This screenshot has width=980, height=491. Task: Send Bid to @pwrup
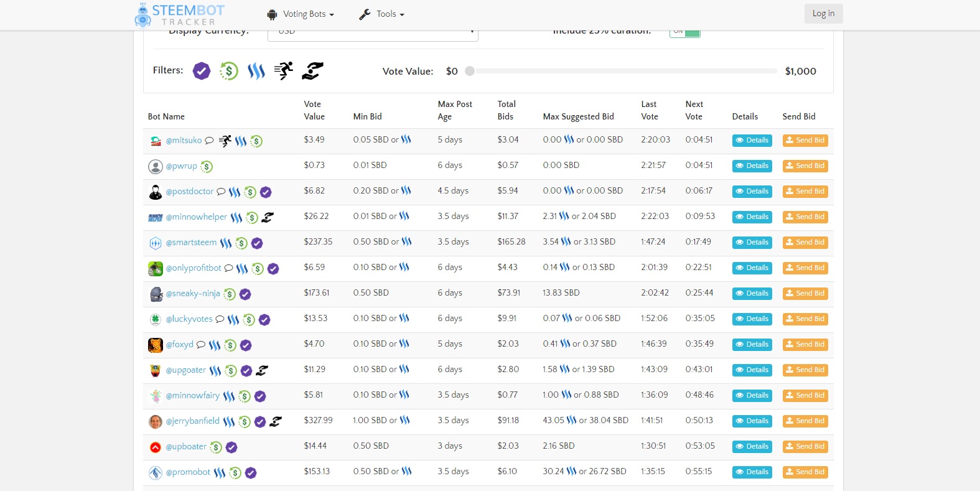tap(805, 166)
